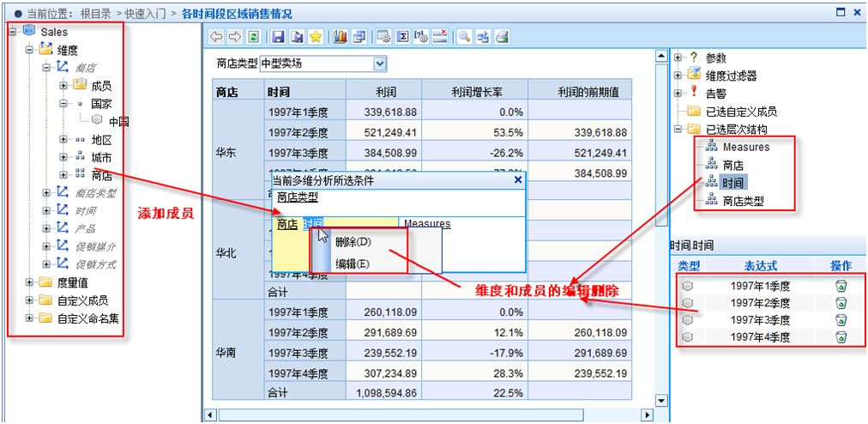Click the 表达式 column header in member table
The width and height of the screenshot is (868, 424).
(x=760, y=266)
